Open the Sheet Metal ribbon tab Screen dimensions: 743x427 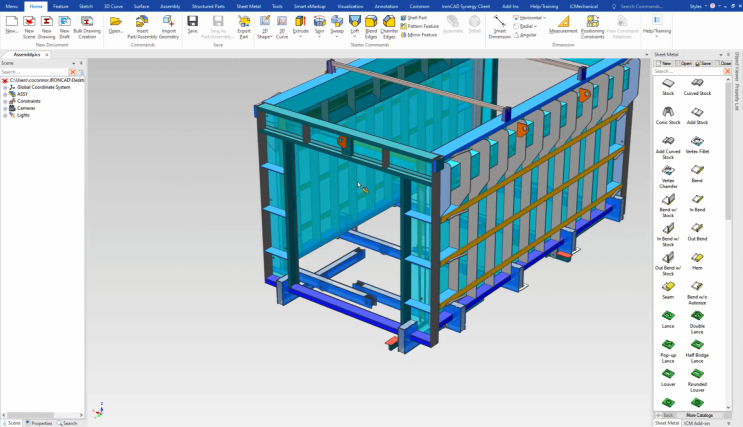248,6
